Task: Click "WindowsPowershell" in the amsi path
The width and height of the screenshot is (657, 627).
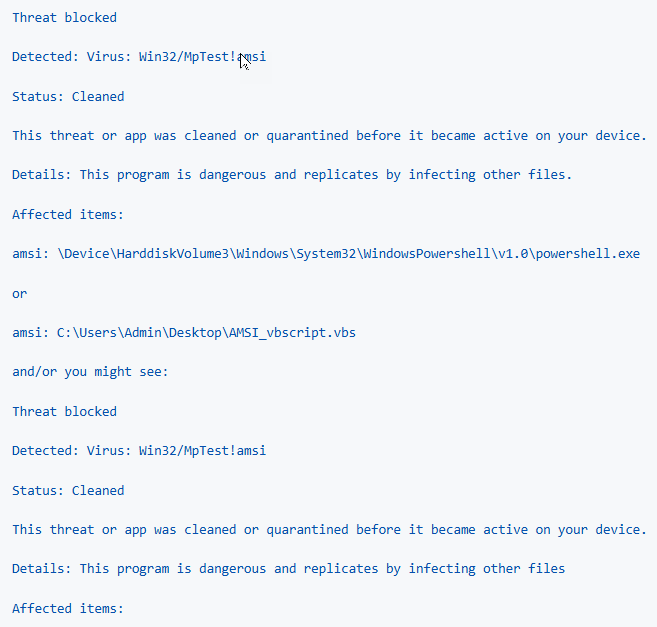Action: (x=427, y=254)
